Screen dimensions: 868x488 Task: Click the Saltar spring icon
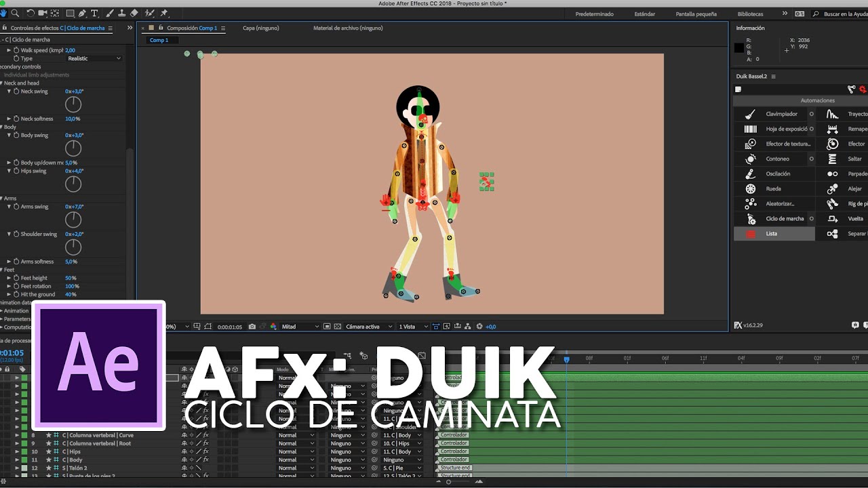pyautogui.click(x=832, y=159)
